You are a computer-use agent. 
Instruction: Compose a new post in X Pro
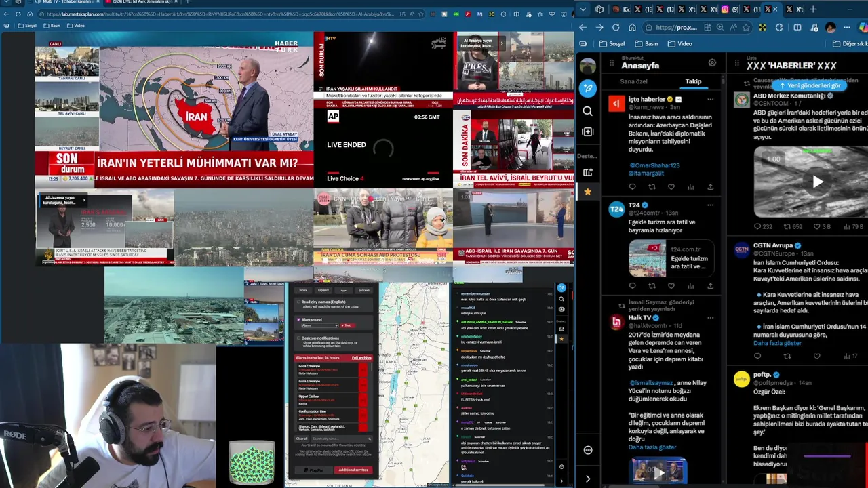pos(588,88)
